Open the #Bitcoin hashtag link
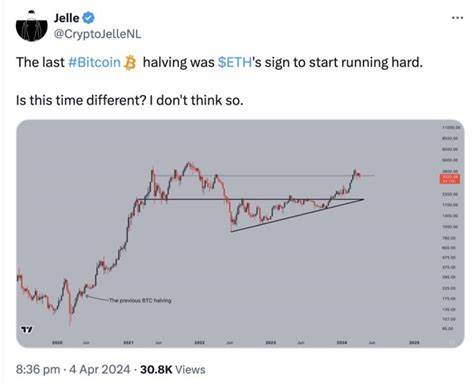 pyautogui.click(x=94, y=63)
